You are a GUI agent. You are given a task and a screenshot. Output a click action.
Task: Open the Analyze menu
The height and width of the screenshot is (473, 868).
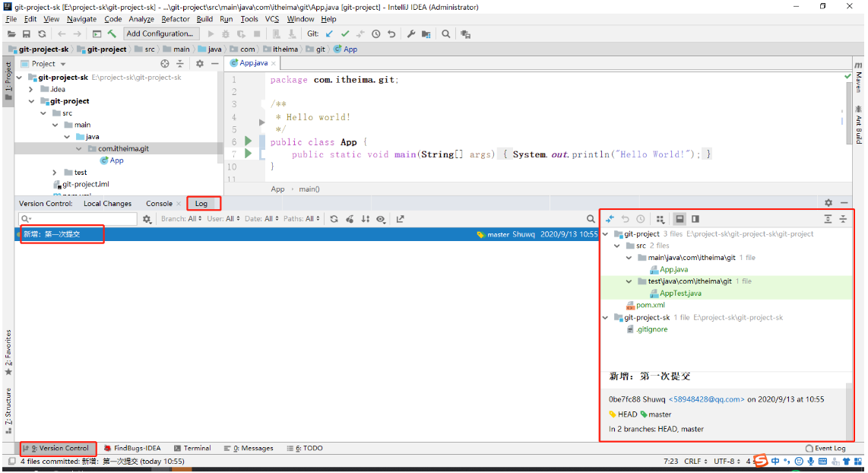(141, 19)
